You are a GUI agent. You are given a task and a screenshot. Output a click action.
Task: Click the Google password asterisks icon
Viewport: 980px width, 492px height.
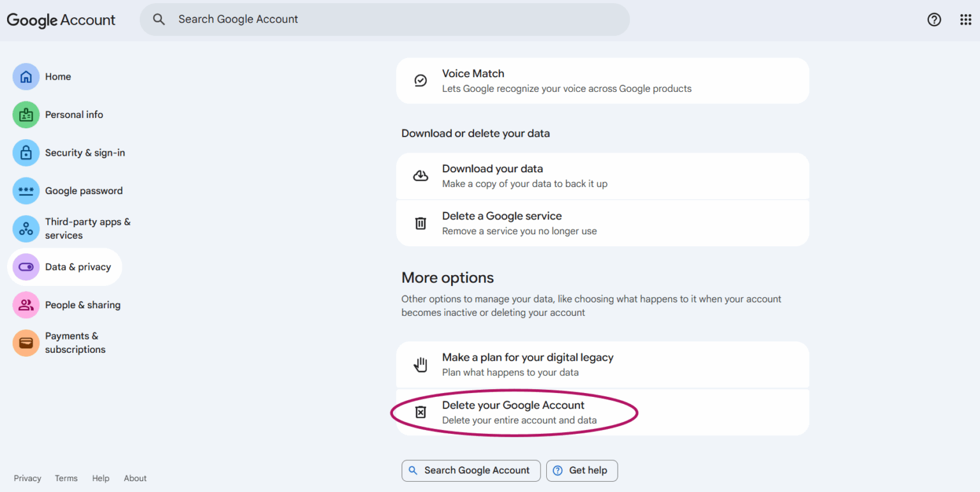[x=26, y=191]
